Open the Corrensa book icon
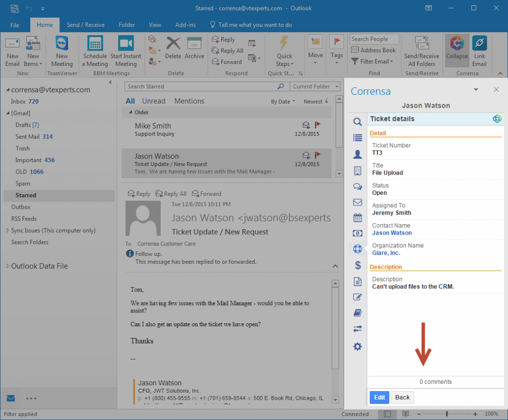The image size is (508, 420). coord(357,312)
